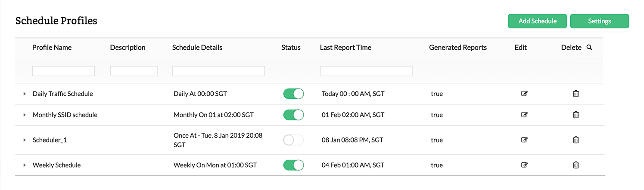Disable the Daily Traffic Schedule toggle

coord(293,94)
